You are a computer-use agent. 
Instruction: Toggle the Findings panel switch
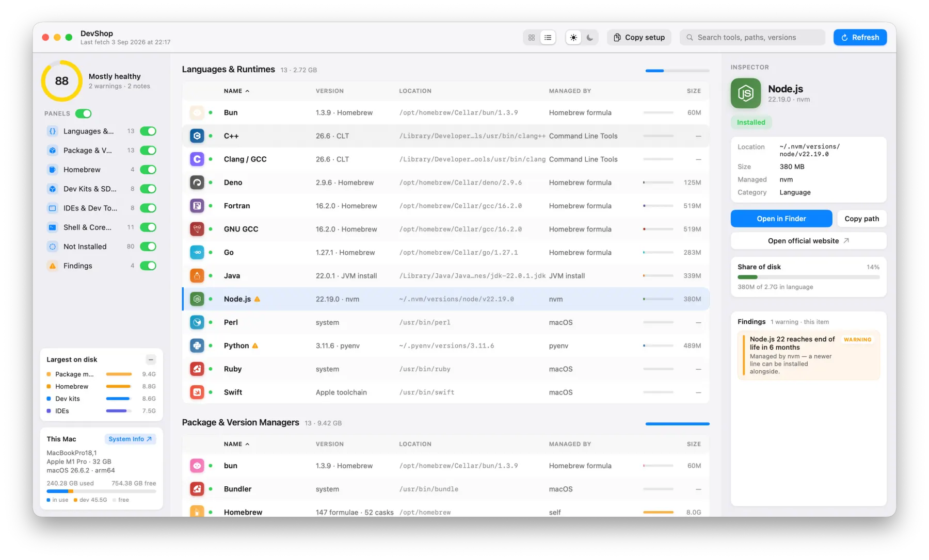[148, 266]
